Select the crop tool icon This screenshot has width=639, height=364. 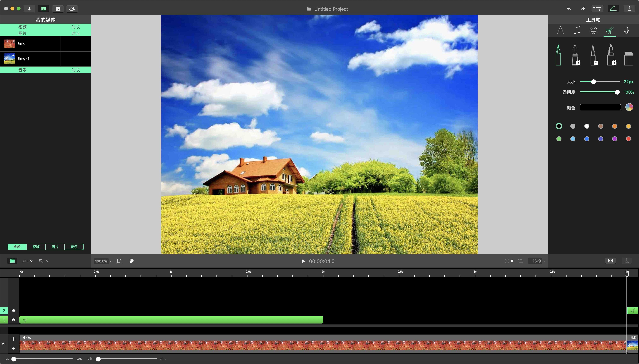(x=521, y=261)
